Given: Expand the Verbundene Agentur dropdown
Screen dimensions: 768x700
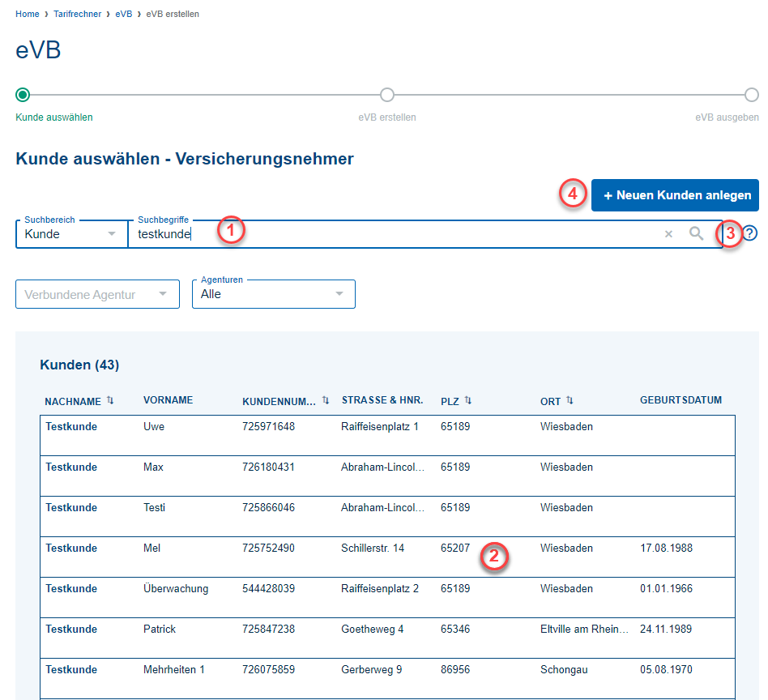Looking at the screenshot, I should (97, 294).
